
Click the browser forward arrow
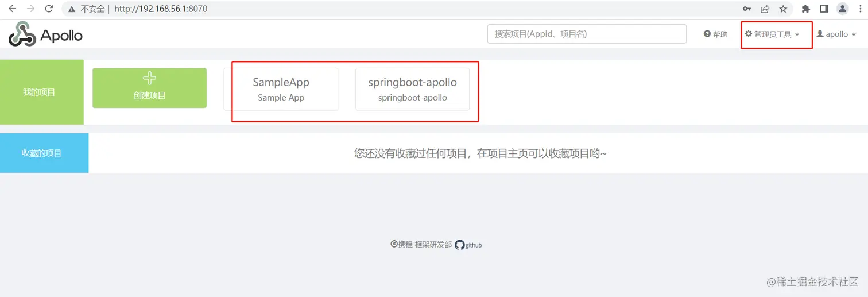point(30,9)
